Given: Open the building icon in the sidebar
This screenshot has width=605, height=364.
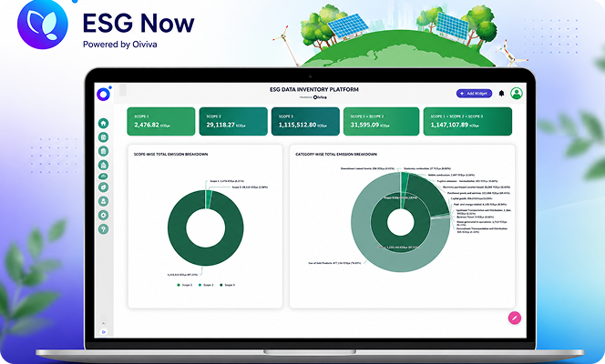Looking at the screenshot, I should 103,165.
